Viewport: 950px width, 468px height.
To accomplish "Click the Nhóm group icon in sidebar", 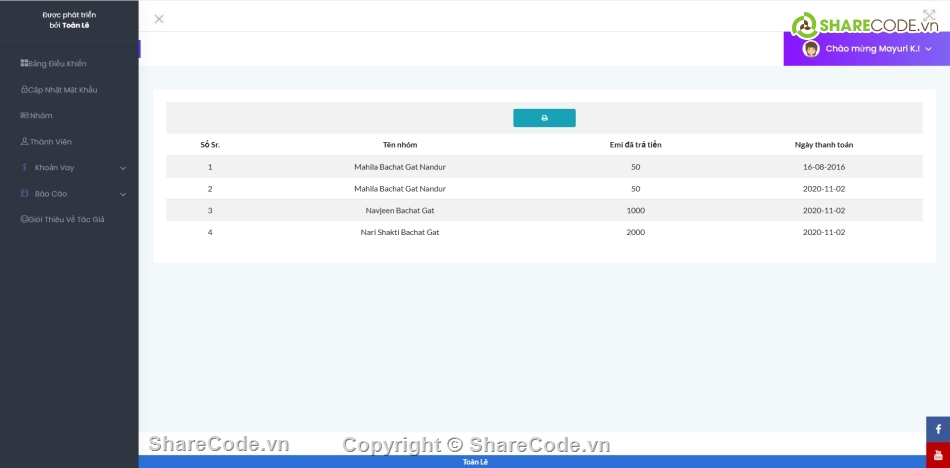I will [x=24, y=116].
